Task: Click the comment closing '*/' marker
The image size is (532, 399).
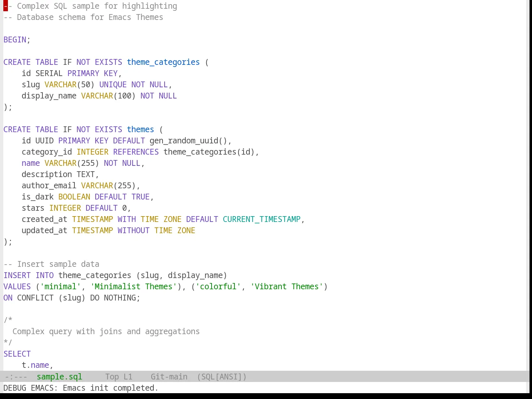Action: coord(8,342)
